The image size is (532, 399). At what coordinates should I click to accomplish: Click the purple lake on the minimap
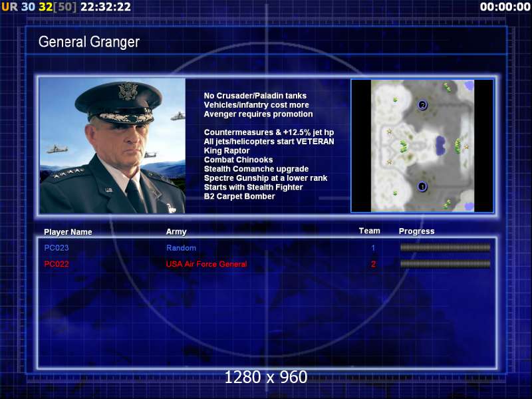click(x=440, y=146)
